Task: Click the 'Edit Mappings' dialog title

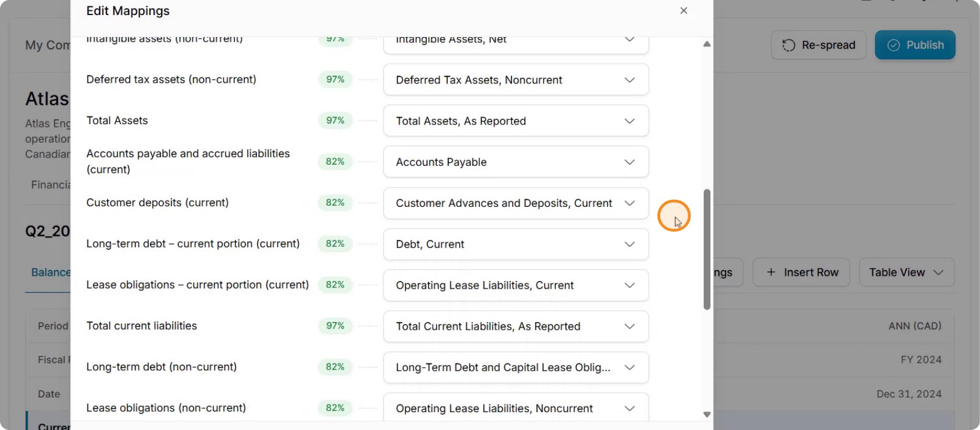Action: click(x=128, y=11)
